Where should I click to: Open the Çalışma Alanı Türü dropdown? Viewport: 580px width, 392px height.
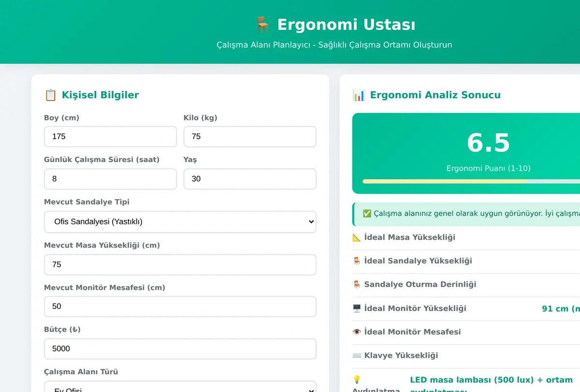(180, 387)
